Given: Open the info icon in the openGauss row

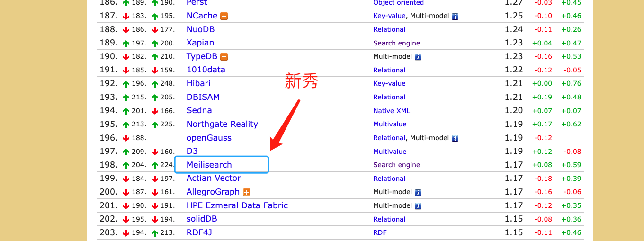Looking at the screenshot, I should coord(455,138).
